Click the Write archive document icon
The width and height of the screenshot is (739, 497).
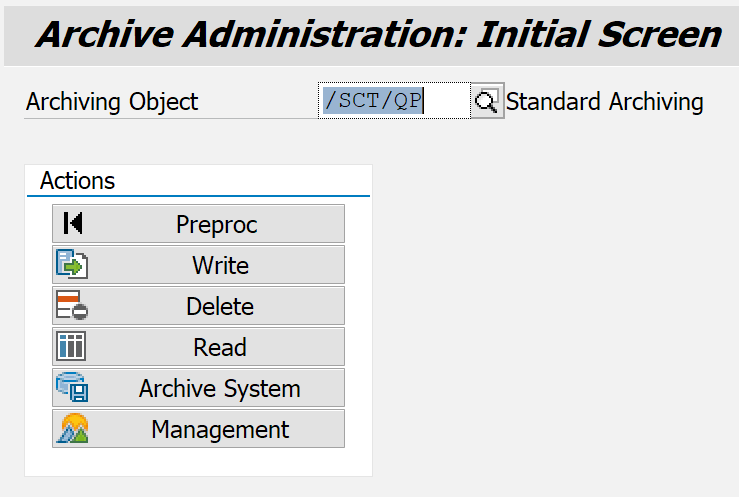[72, 265]
